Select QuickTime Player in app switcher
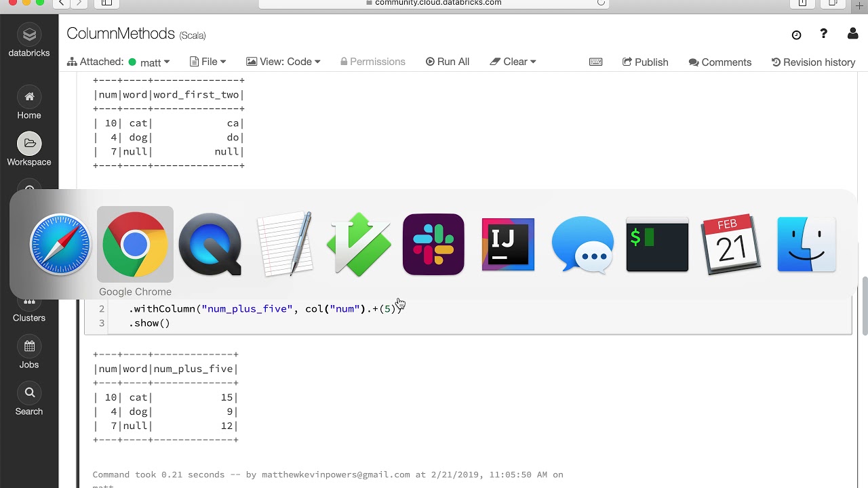Viewport: 868px width, 488px height. coord(210,245)
